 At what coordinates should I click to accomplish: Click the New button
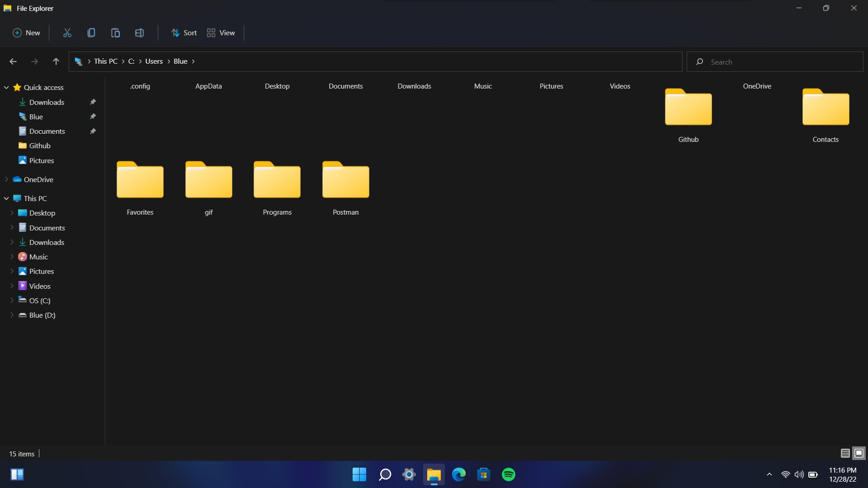coord(26,33)
